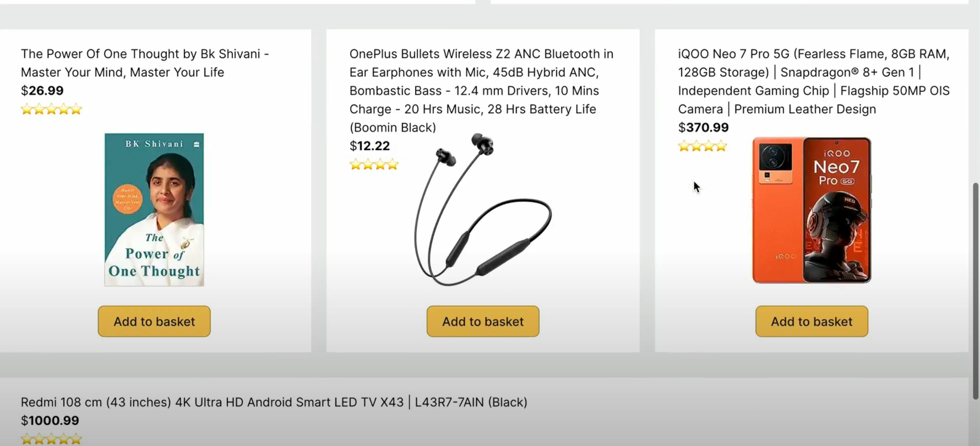Add iQOO Neo 7 Pro to basket
The image size is (980, 446).
pos(811,321)
